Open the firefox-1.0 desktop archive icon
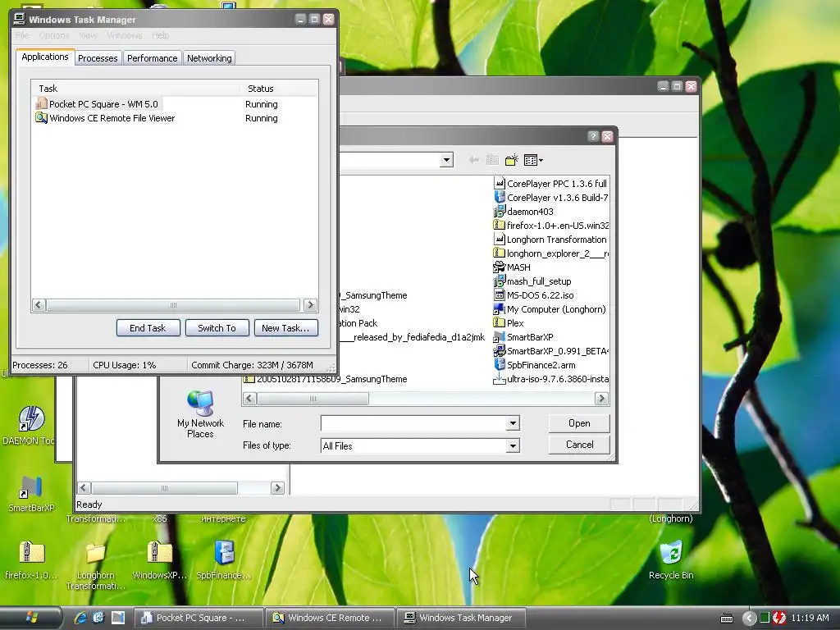The height and width of the screenshot is (630, 840). pyautogui.click(x=31, y=559)
